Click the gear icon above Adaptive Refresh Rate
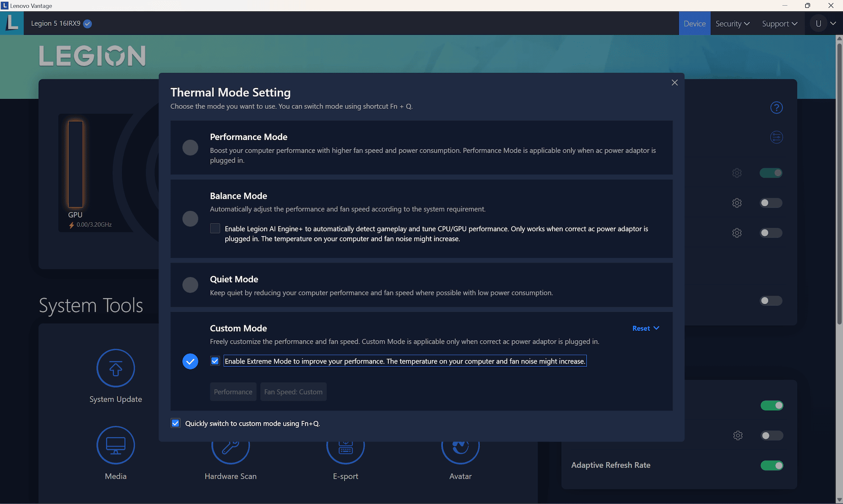 coord(738,436)
